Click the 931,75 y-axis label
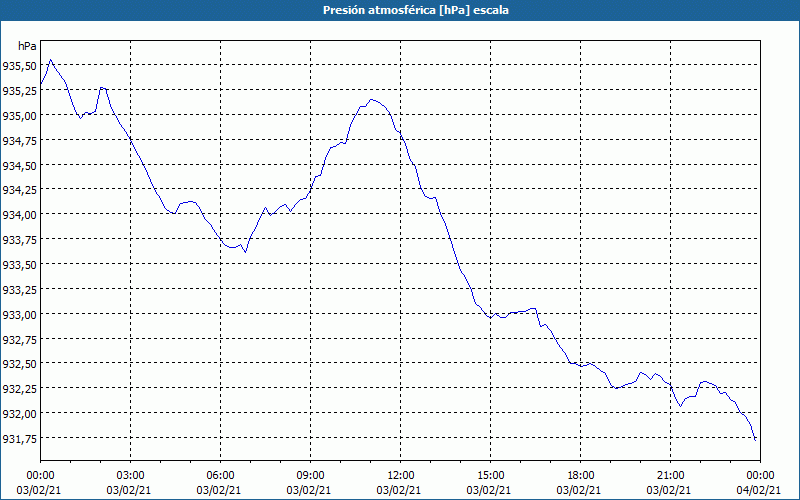This screenshot has height=500, width=800. [x=19, y=438]
